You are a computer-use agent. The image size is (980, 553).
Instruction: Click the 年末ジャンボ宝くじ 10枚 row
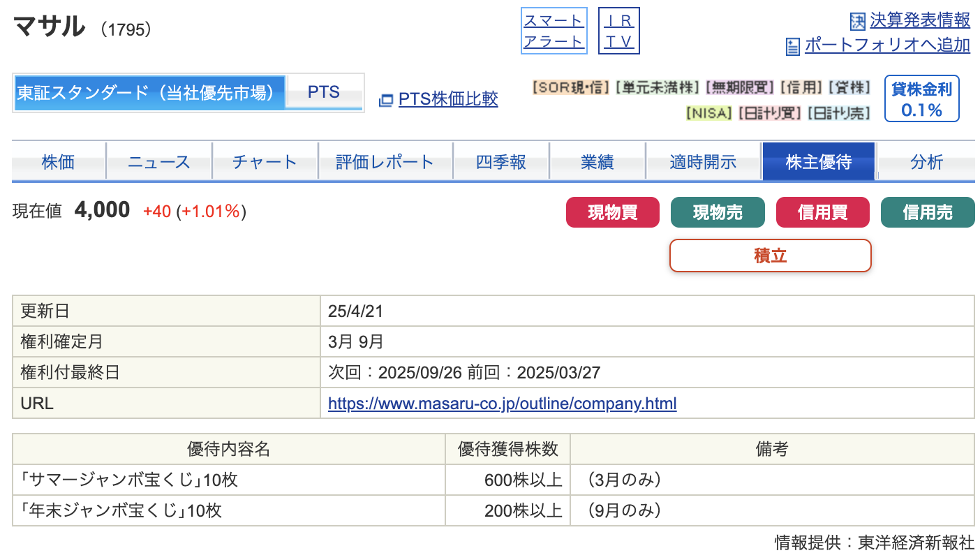493,511
